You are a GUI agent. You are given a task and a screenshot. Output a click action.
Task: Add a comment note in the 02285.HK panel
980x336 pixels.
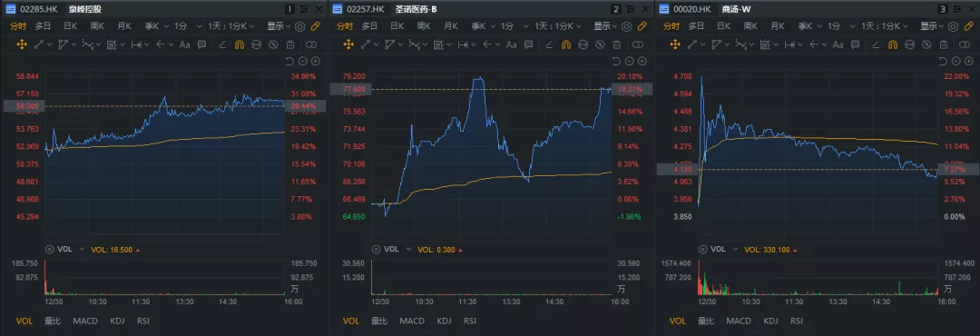[201, 44]
